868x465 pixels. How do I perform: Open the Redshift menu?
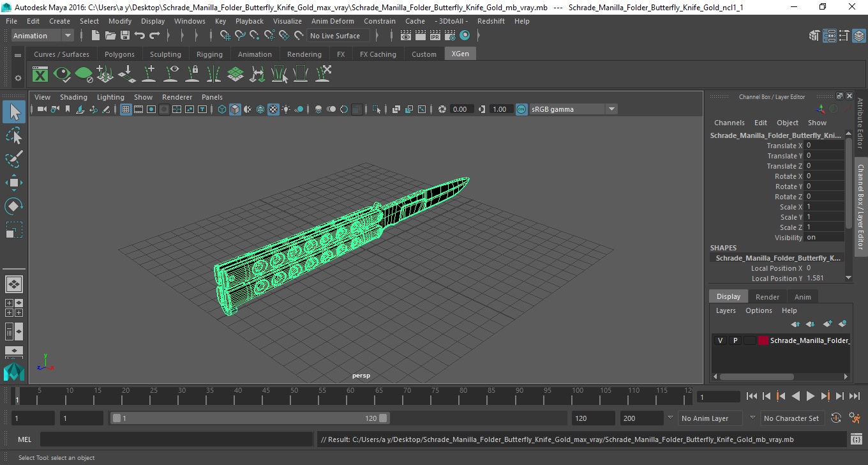point(491,21)
